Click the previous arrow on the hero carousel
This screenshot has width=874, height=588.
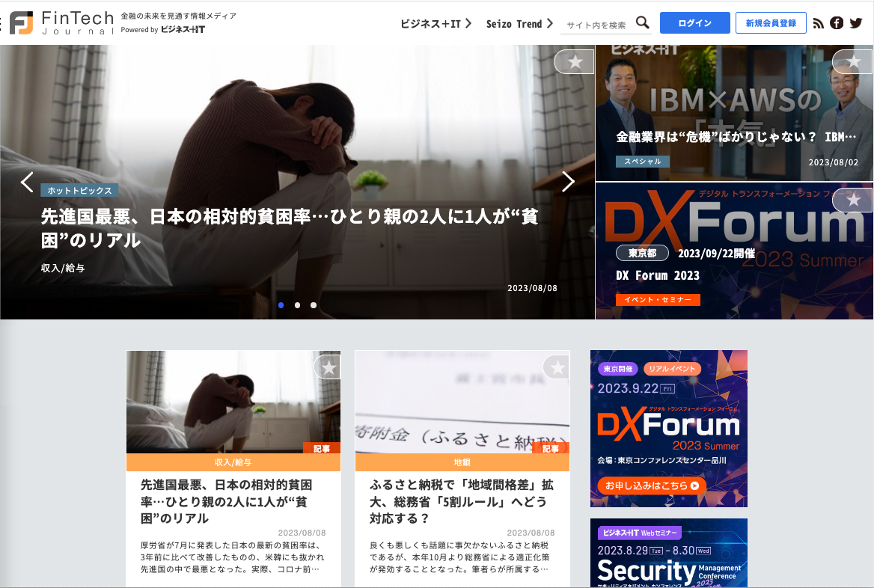[27, 181]
